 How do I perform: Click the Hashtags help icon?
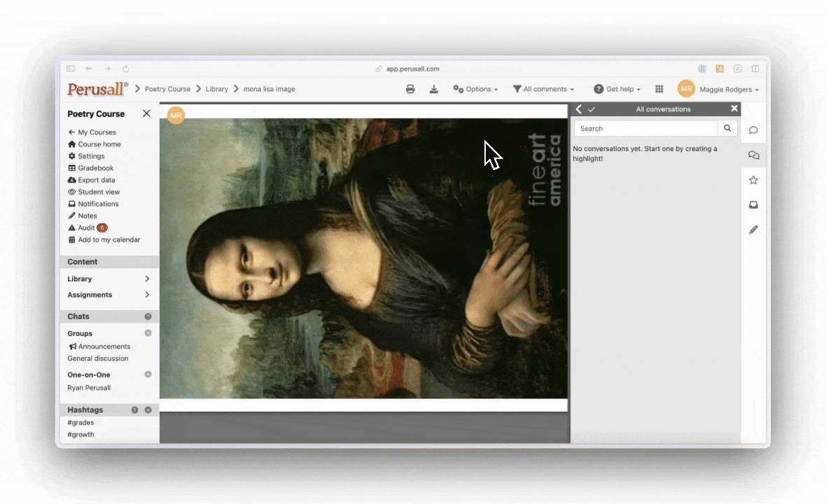click(x=135, y=409)
